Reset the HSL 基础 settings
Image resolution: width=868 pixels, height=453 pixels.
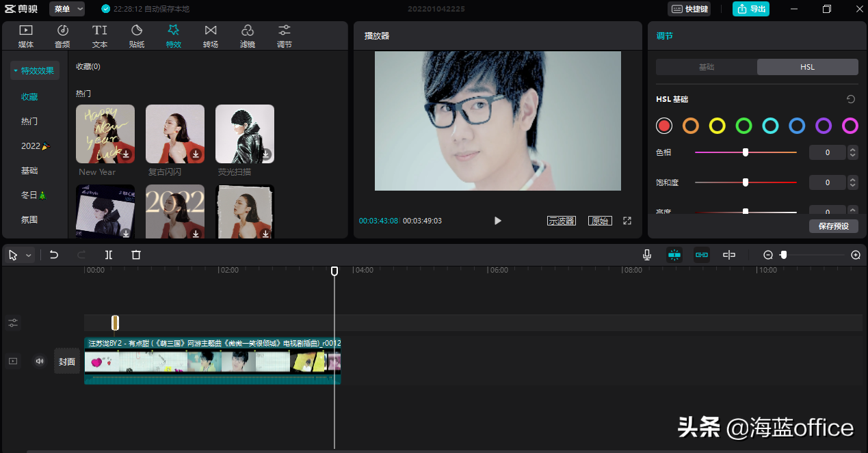851,99
